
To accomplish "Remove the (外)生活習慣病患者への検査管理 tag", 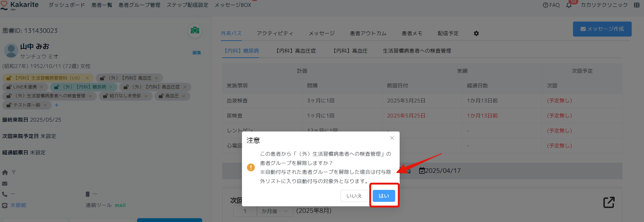I will pyautogui.click(x=90, y=96).
